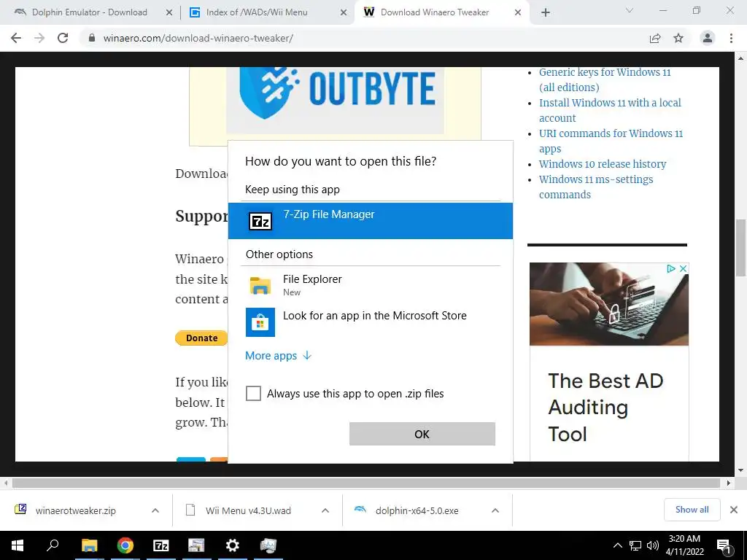This screenshot has height=560, width=747.
Task: Click the AdChoices icon on the ad
Action: 671,268
